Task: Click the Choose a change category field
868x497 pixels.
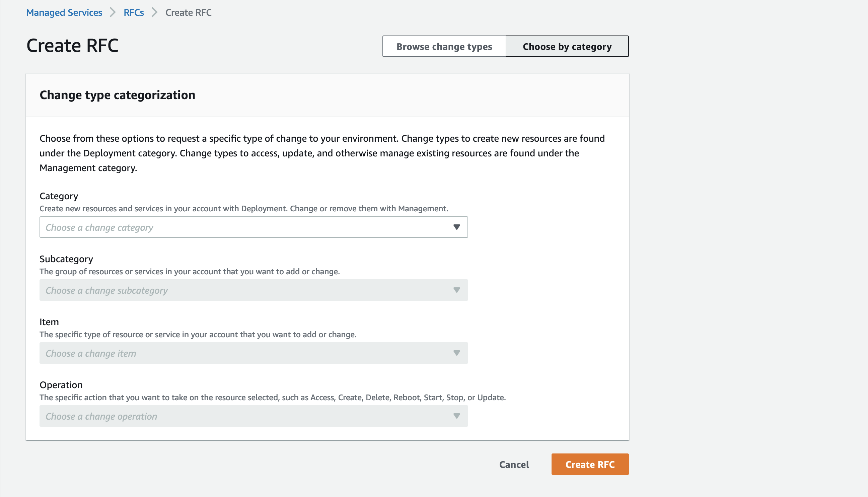Action: (239, 227)
